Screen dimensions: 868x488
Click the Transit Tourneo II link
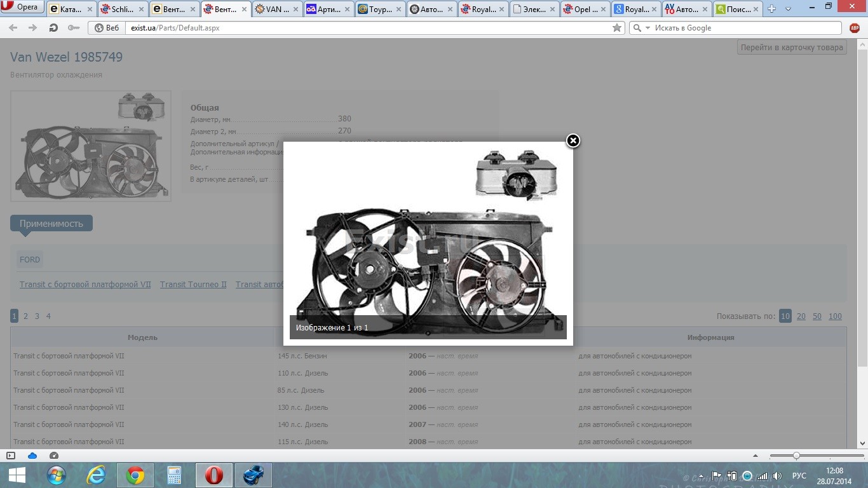point(193,285)
